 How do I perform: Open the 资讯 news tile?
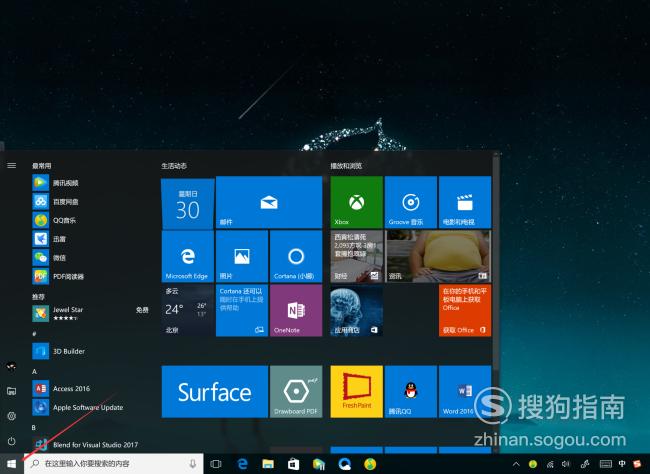(x=438, y=256)
